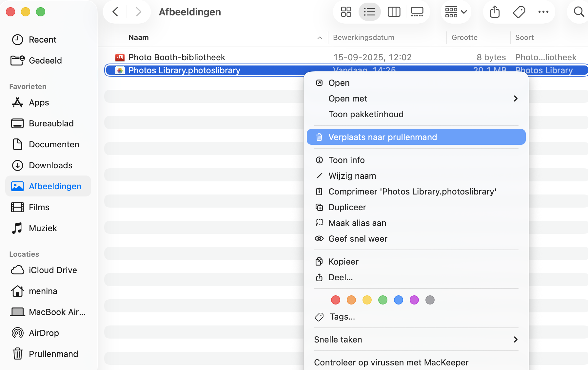Switch to column view
This screenshot has width=588, height=370.
(x=394, y=12)
